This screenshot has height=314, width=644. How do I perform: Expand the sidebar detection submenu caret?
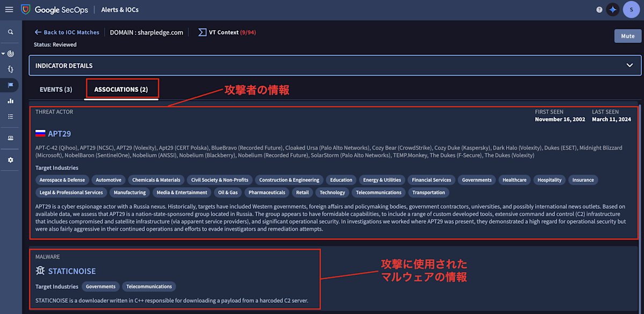coord(3,54)
